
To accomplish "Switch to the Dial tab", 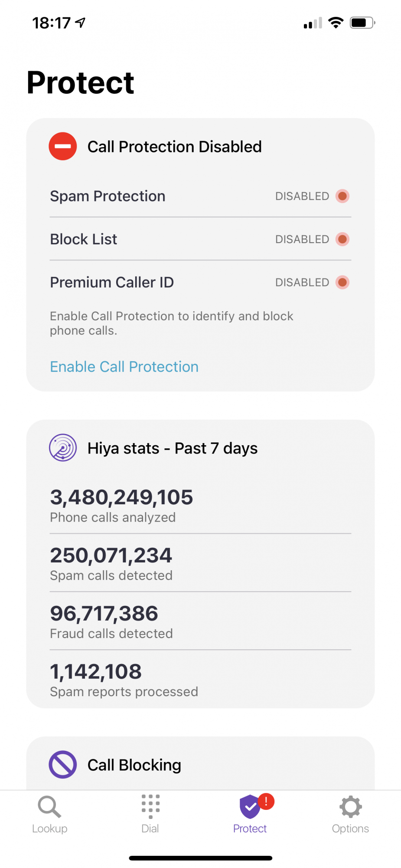I will click(x=150, y=814).
